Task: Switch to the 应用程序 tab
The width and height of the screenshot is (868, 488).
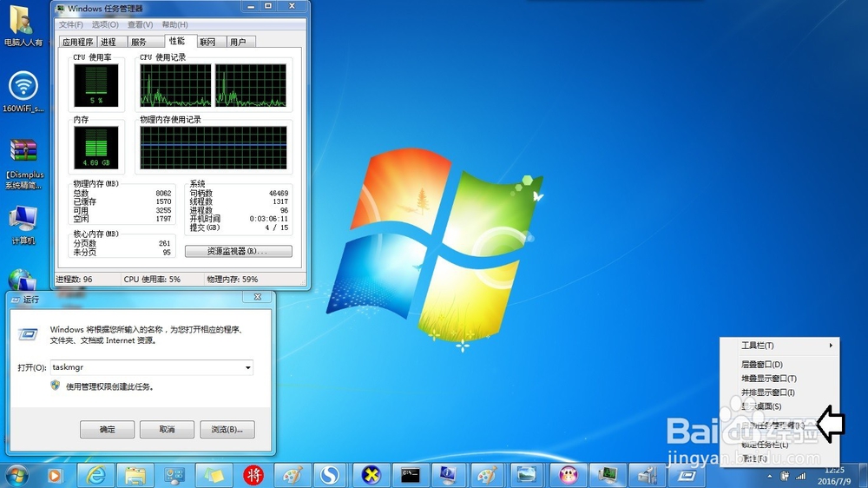Action: click(77, 42)
